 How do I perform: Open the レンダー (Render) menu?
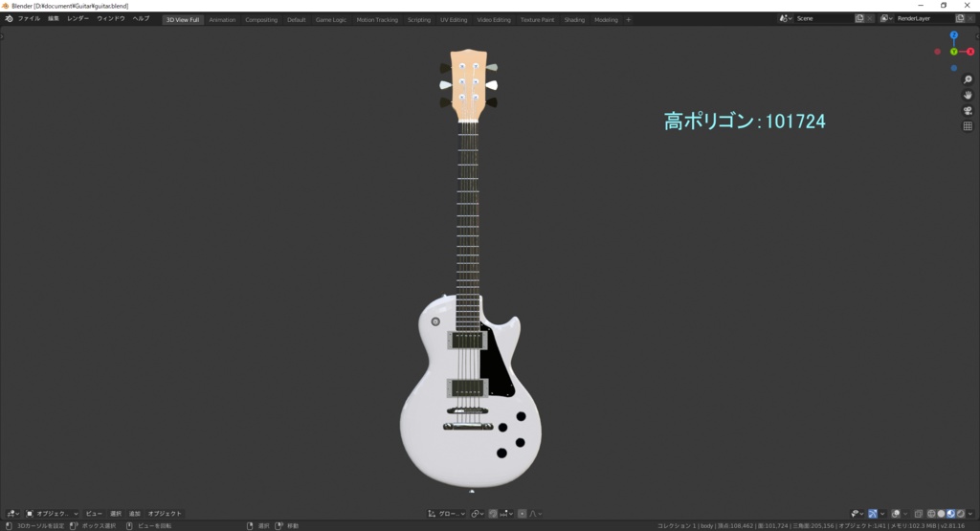click(x=78, y=19)
